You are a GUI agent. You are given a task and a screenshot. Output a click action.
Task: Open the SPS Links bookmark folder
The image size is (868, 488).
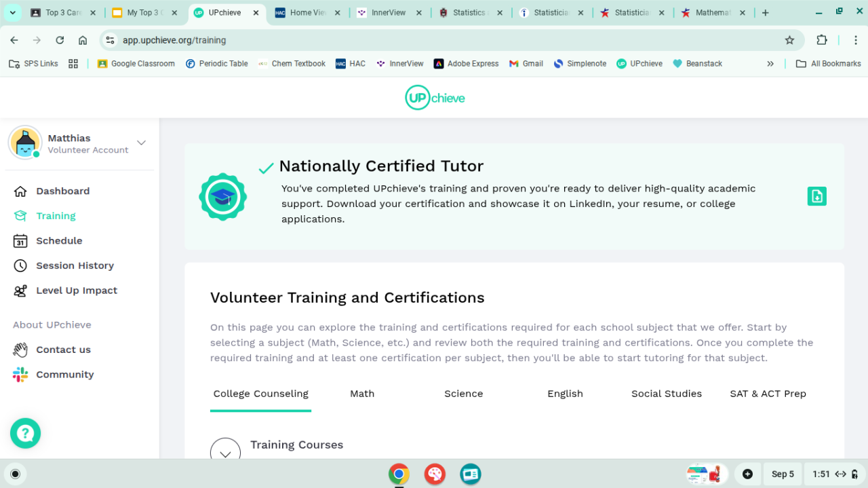click(34, 64)
